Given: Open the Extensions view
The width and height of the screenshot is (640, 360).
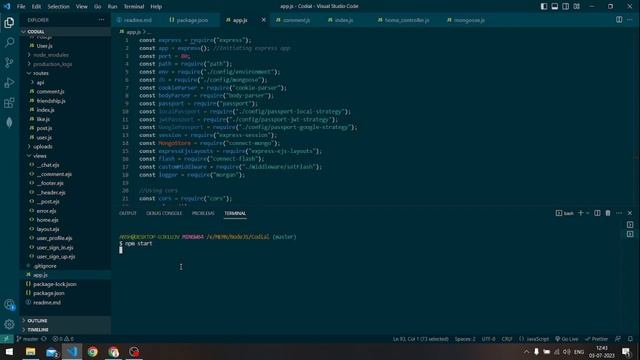Looking at the screenshot, I should click(9, 102).
